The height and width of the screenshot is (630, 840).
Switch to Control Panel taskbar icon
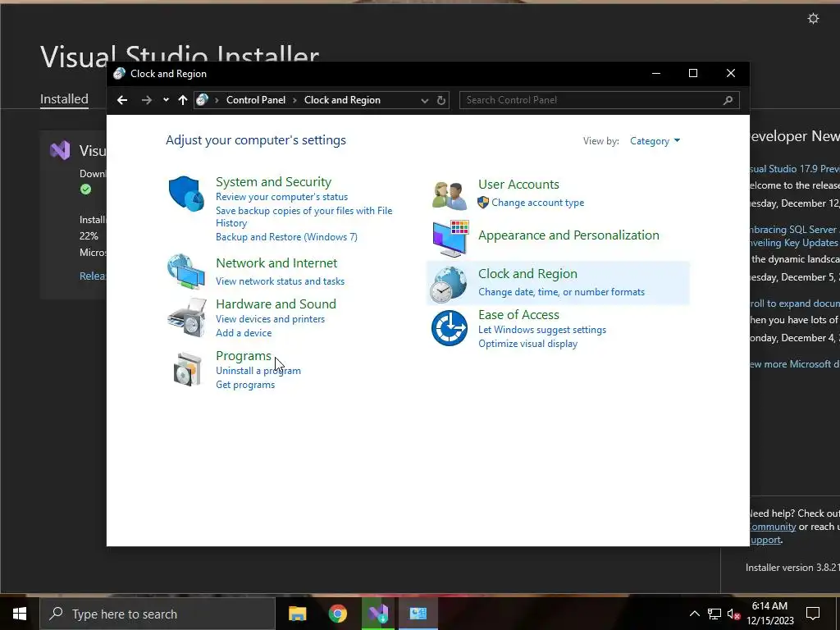418,614
